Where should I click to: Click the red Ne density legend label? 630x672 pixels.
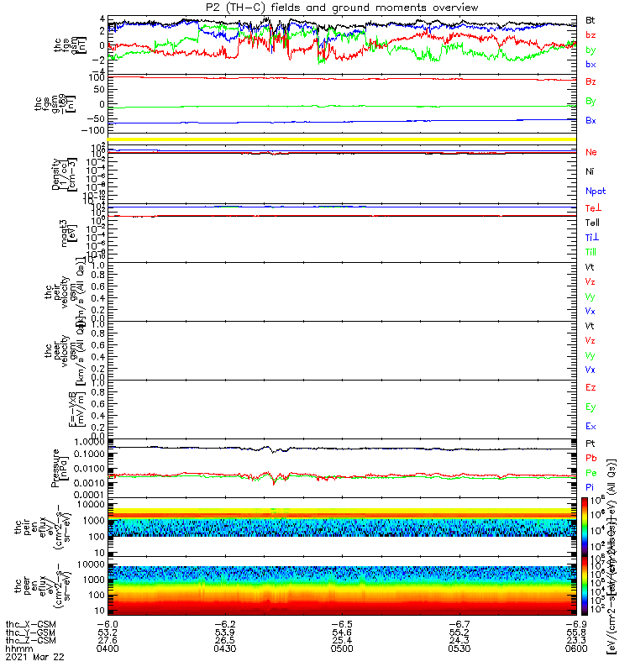pos(591,152)
